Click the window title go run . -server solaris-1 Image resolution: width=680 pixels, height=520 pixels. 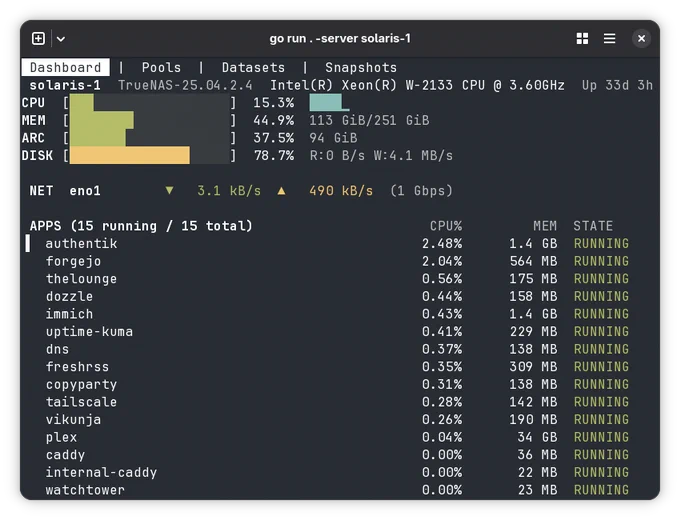[x=340, y=39]
